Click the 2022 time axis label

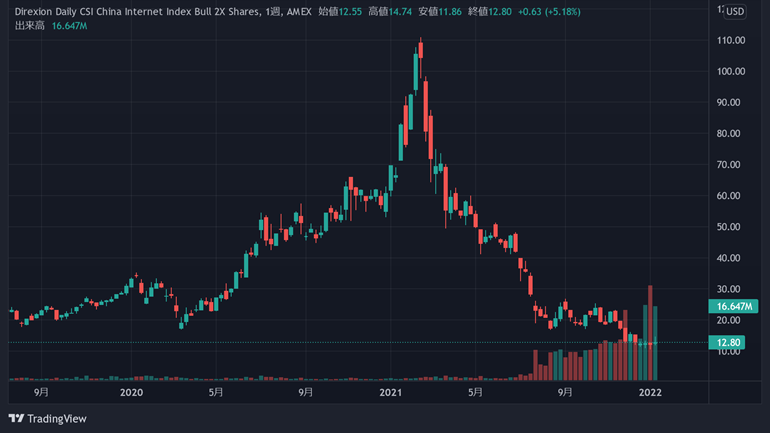(x=650, y=392)
